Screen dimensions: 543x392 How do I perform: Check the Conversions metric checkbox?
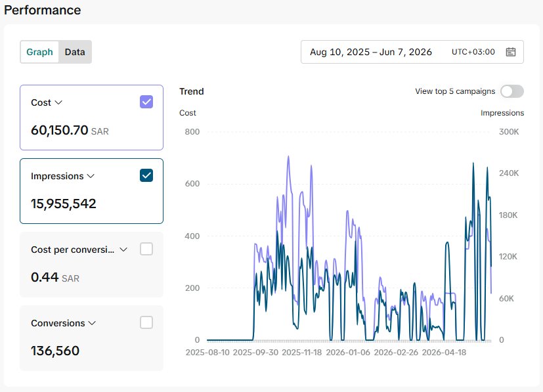tap(146, 322)
